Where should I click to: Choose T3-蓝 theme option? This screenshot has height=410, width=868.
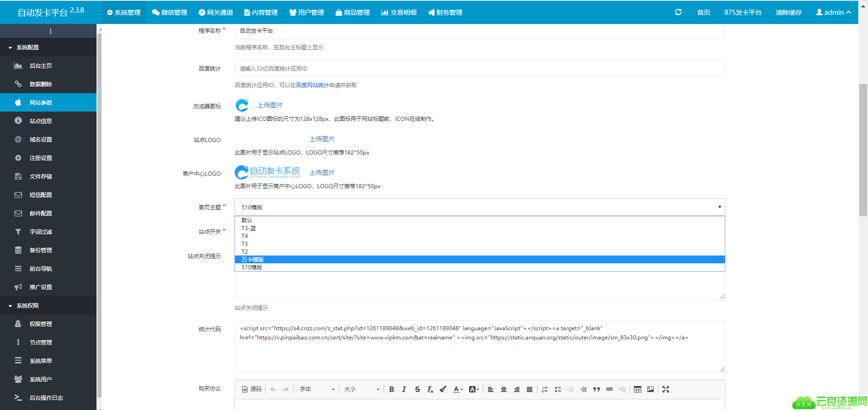(x=480, y=228)
